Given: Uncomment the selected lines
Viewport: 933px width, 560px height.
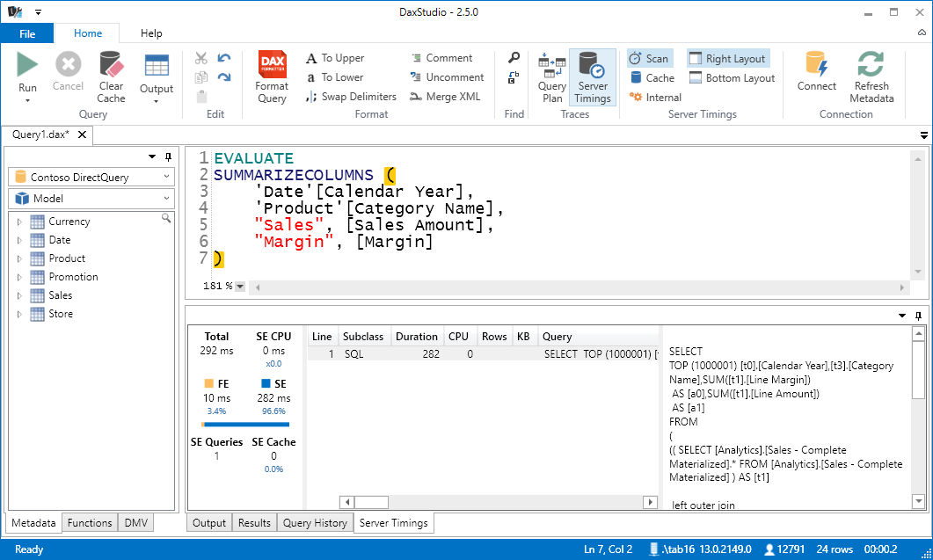Looking at the screenshot, I should coord(447,77).
